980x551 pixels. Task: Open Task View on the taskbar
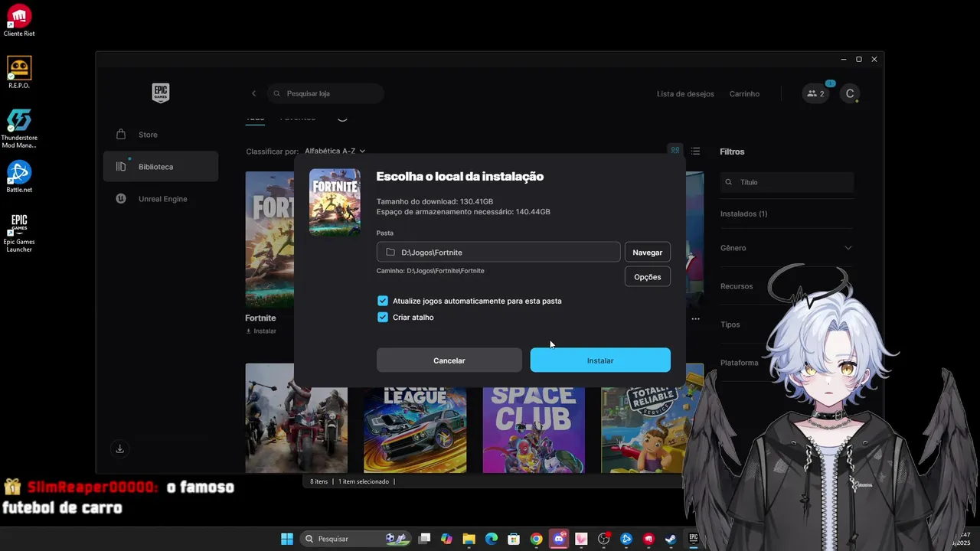pyautogui.click(x=425, y=539)
